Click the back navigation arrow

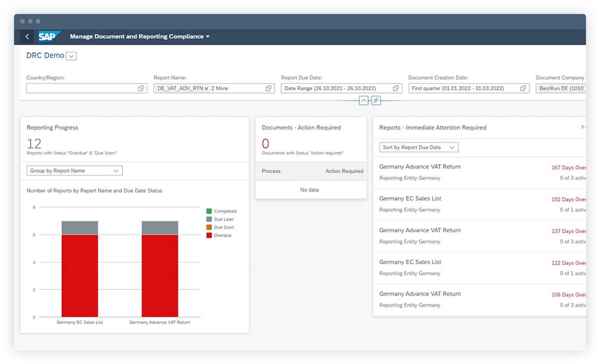[27, 36]
